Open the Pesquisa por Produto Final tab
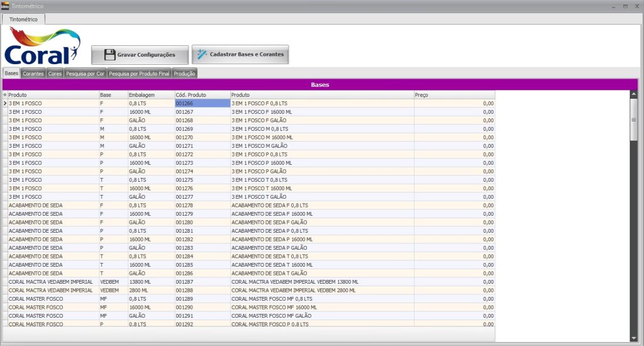644x346 pixels. (139, 74)
